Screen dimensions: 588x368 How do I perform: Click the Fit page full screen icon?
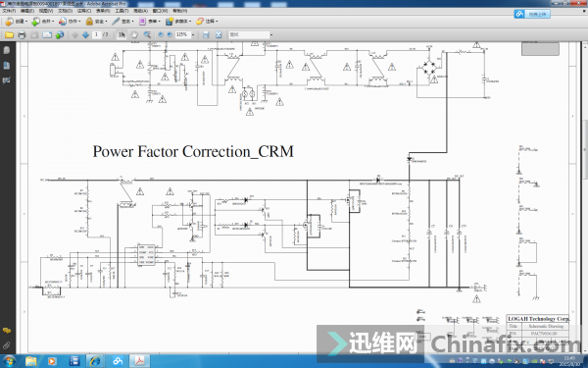(x=219, y=35)
